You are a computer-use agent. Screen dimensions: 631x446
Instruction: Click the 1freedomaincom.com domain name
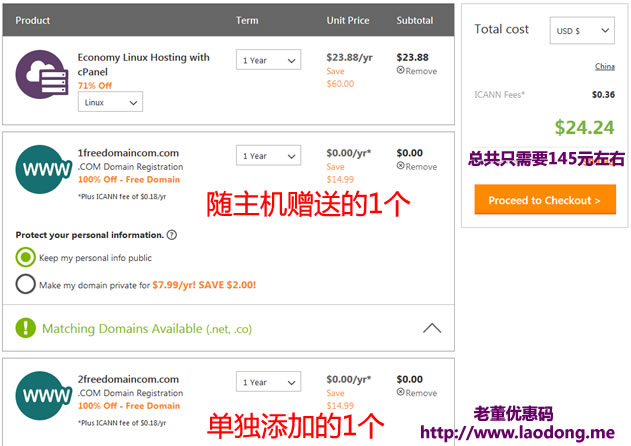coord(128,153)
